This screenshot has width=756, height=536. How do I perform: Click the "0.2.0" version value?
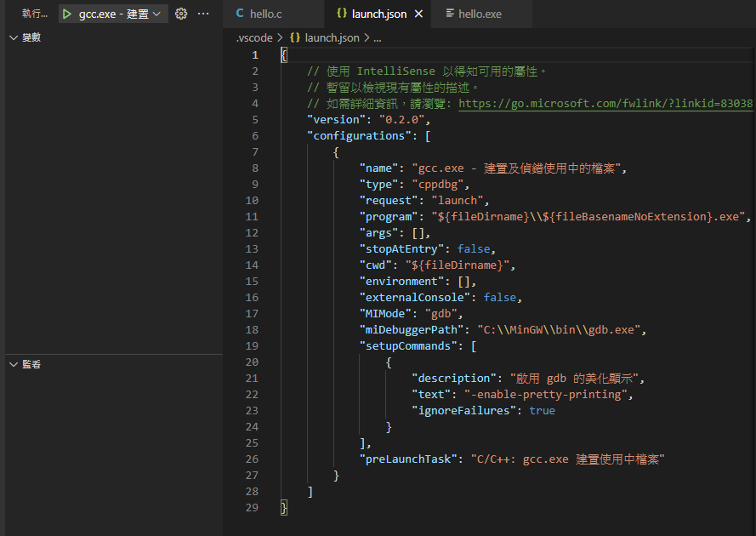401,120
